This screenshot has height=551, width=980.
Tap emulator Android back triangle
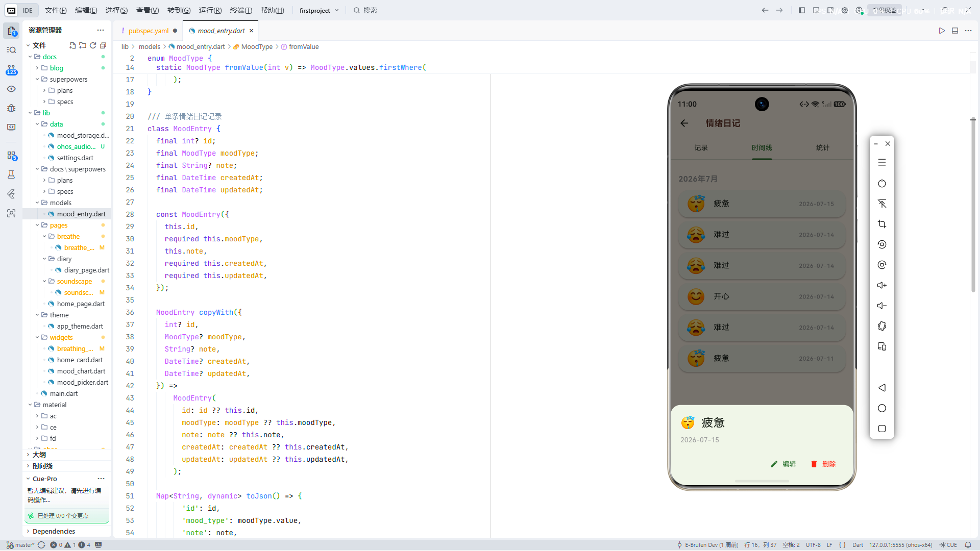[882, 388]
